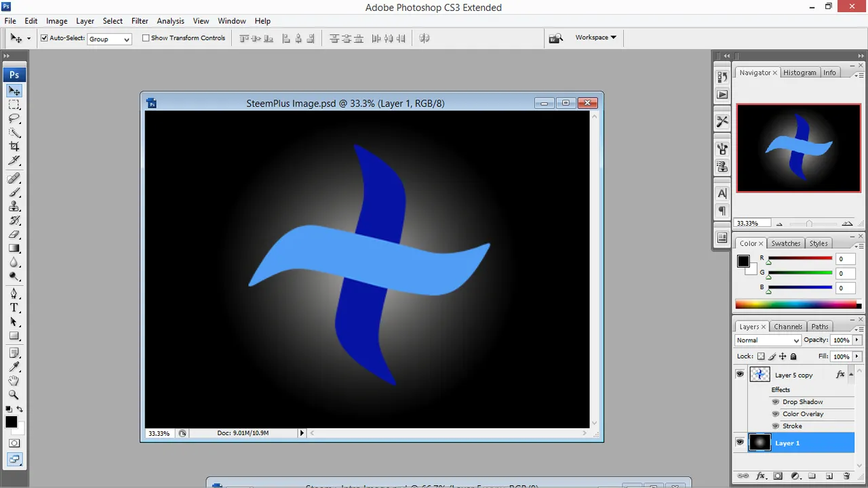
Task: Select the Gradient tool
Action: pyautogui.click(x=14, y=248)
